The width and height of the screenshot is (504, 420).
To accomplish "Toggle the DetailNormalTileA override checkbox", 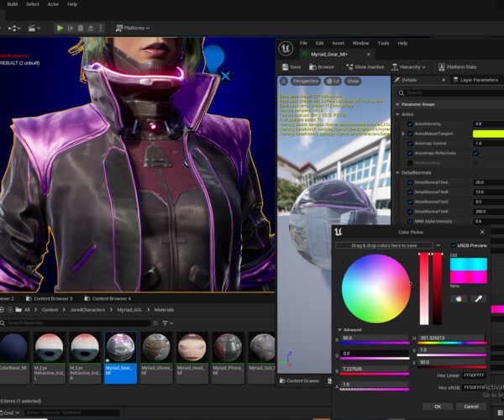I will coord(410,182).
